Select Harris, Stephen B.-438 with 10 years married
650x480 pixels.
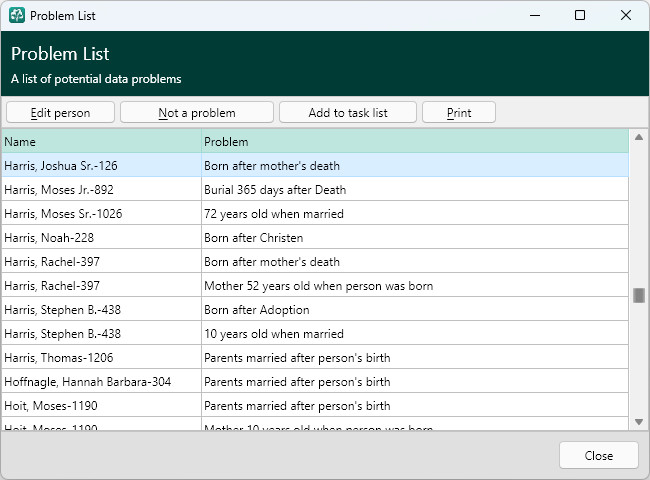pyautogui.click(x=315, y=334)
